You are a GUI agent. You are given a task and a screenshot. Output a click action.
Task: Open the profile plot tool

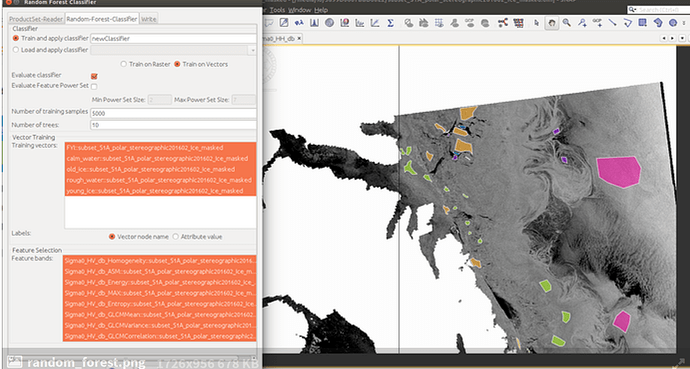point(360,23)
